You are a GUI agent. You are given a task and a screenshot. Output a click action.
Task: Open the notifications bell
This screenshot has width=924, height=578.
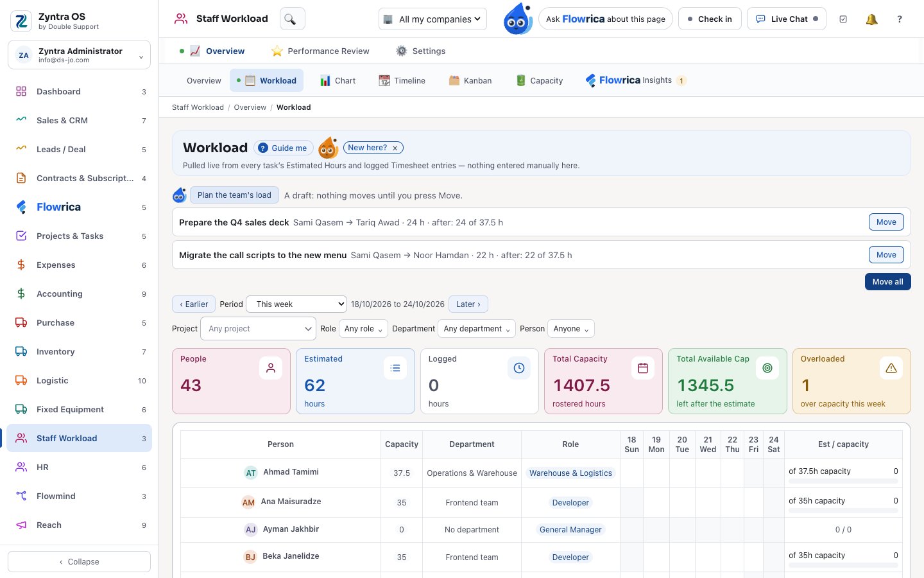pyautogui.click(x=871, y=19)
